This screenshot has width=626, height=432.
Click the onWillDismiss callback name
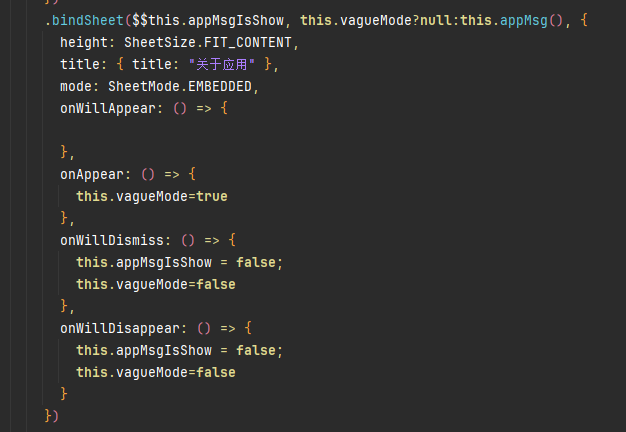coord(112,240)
